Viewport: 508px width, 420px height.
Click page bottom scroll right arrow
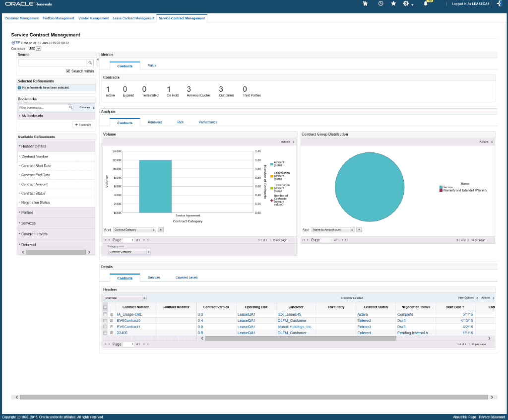pyautogui.click(x=492, y=397)
